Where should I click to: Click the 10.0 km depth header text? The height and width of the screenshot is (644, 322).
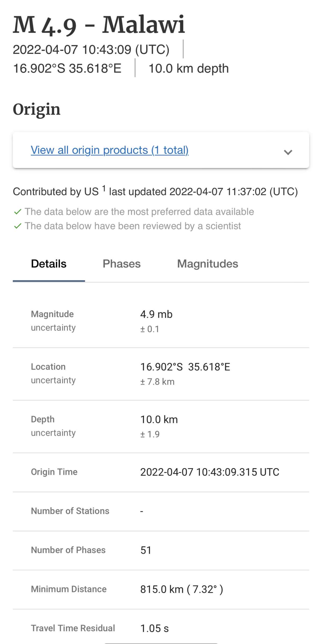tap(188, 69)
